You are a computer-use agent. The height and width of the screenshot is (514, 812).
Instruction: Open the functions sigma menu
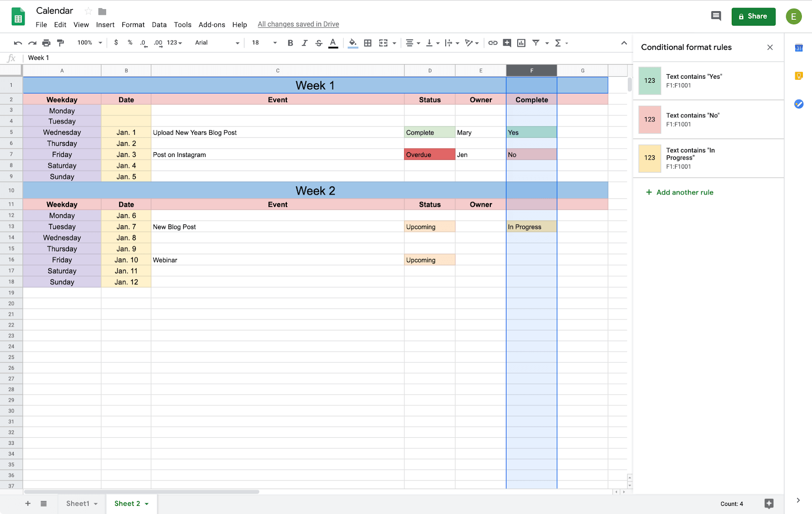tap(561, 43)
